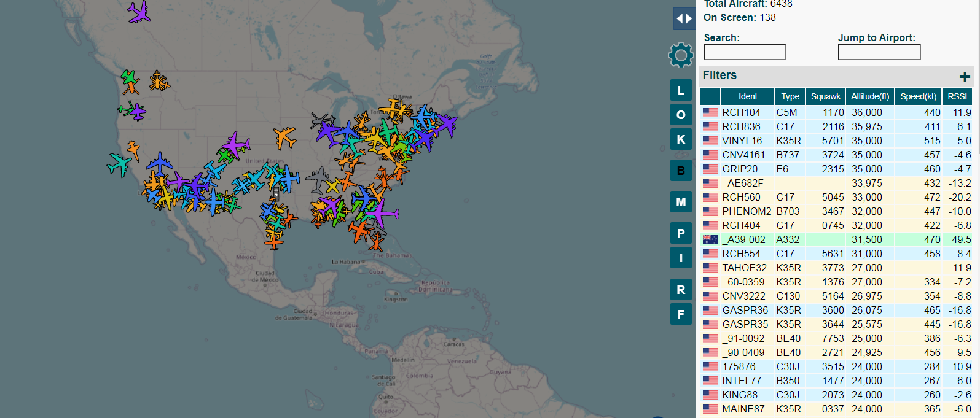
Task: Select the GASPR35 ident in the table
Action: (x=745, y=325)
